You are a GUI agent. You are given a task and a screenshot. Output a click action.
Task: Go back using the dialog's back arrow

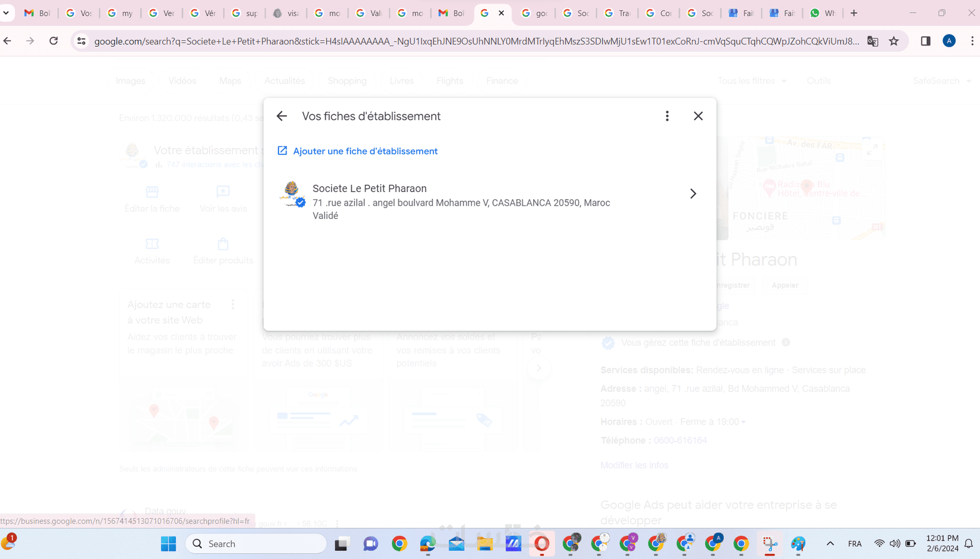[x=281, y=116]
